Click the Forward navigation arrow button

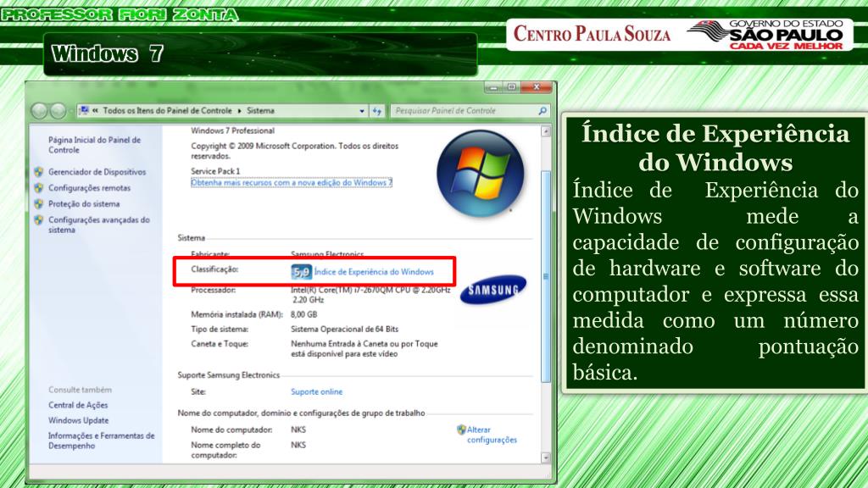[58, 111]
